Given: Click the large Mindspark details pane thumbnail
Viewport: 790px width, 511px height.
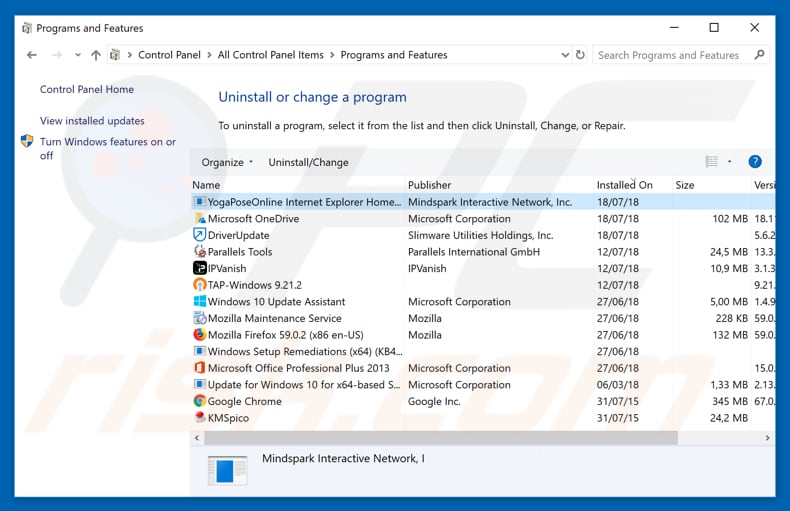Looking at the screenshot, I should [x=227, y=471].
